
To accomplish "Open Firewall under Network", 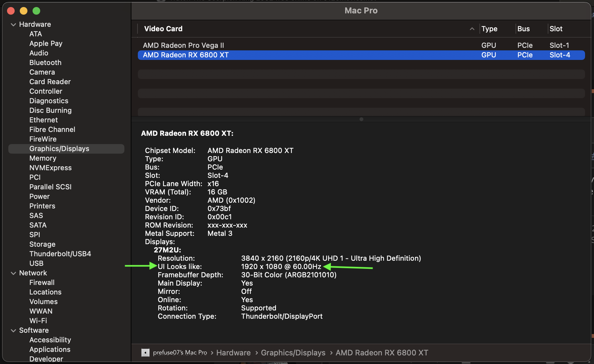I will [x=42, y=282].
